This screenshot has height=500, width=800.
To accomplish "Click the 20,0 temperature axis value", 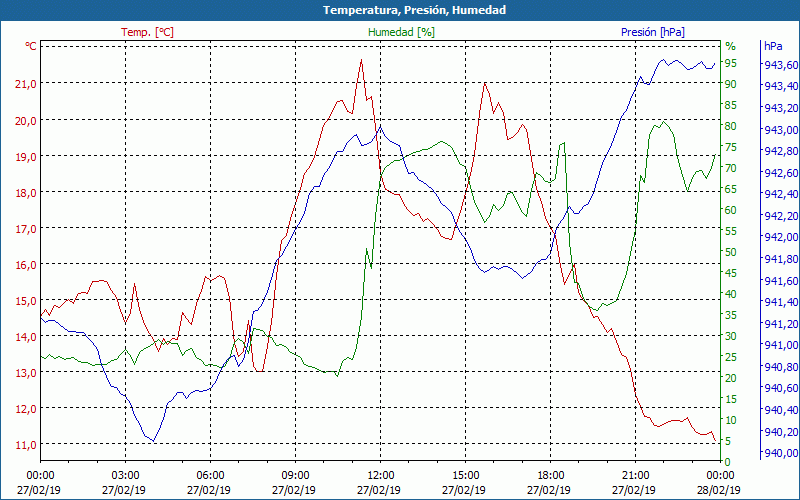I will click(26, 120).
